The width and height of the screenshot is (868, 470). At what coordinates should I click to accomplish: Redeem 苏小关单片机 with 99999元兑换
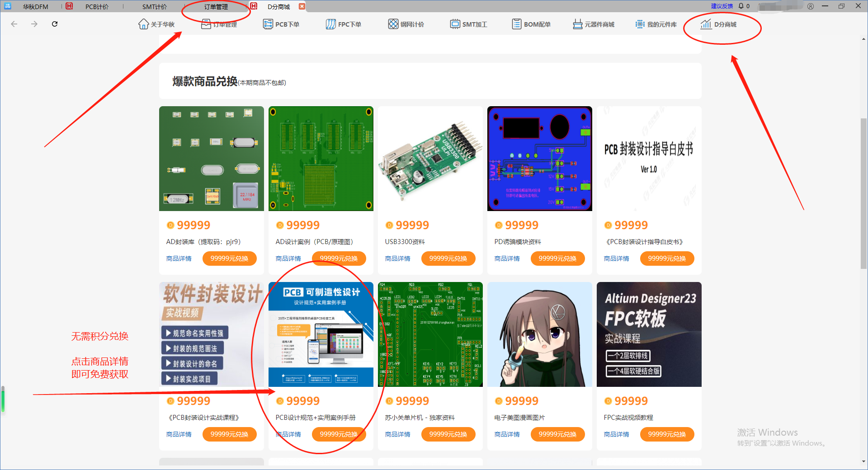point(448,434)
